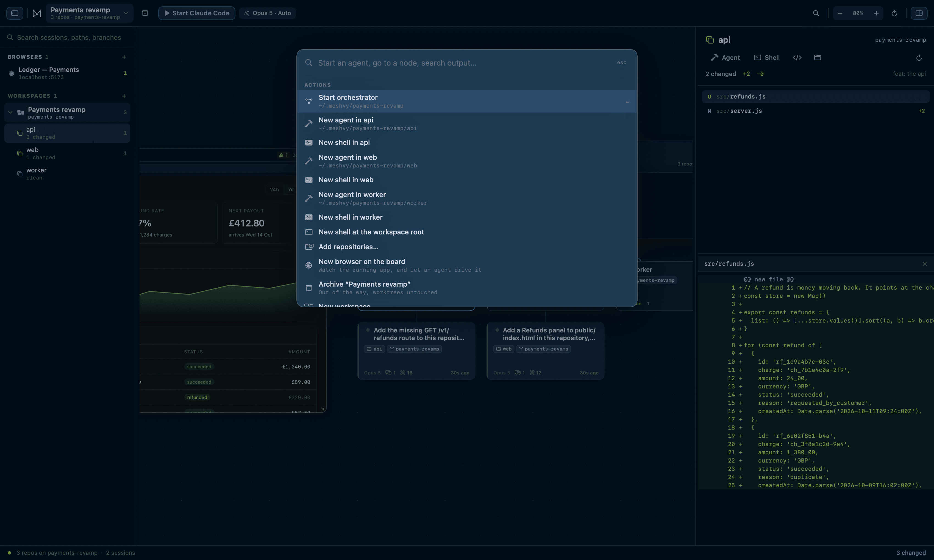Choose Archive “Payments revamp” action
This screenshot has width=934, height=560.
(467, 288)
